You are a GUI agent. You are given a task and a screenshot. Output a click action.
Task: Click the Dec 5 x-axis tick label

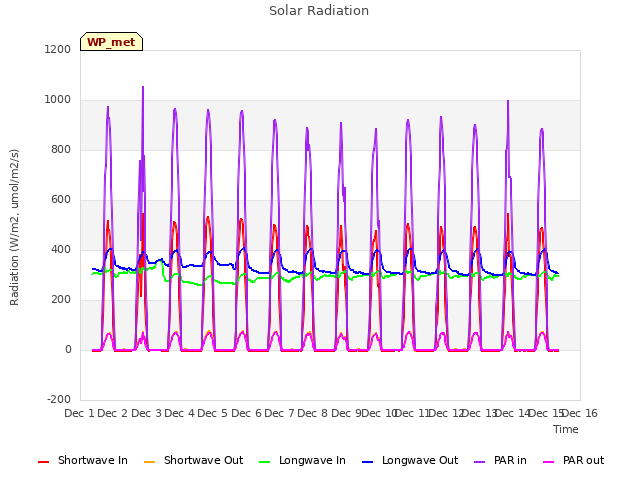pyautogui.click(x=213, y=413)
